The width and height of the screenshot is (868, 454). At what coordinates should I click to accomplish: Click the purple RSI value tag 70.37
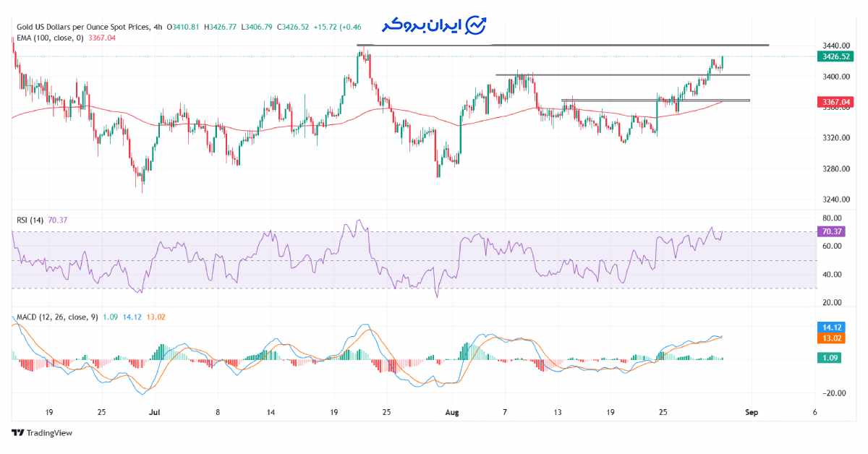(x=830, y=231)
